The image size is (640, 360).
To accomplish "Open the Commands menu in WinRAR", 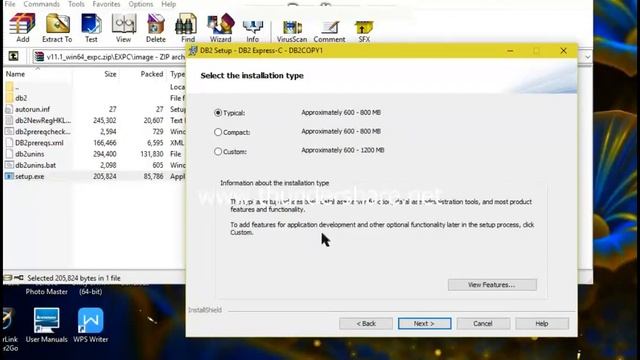I will [42, 4].
